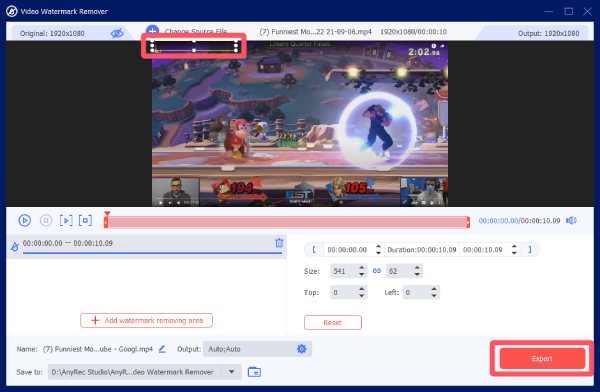Adjust the height 62 stepper
600x392 pixels.
coord(417,271)
